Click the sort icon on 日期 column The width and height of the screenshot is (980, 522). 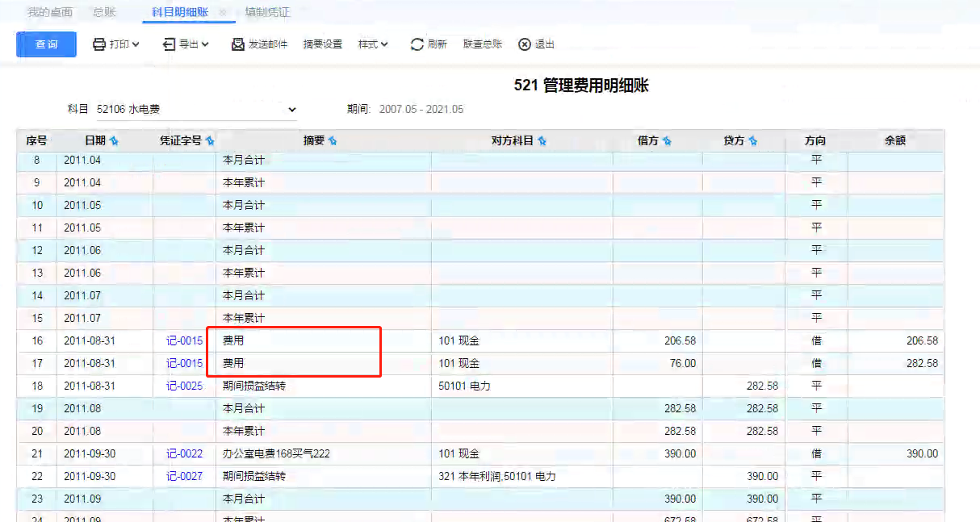point(114,141)
